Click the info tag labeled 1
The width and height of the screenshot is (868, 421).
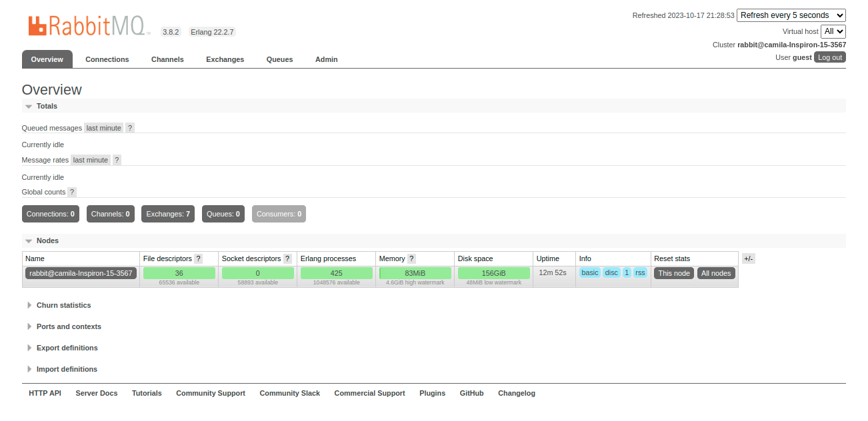click(x=627, y=272)
